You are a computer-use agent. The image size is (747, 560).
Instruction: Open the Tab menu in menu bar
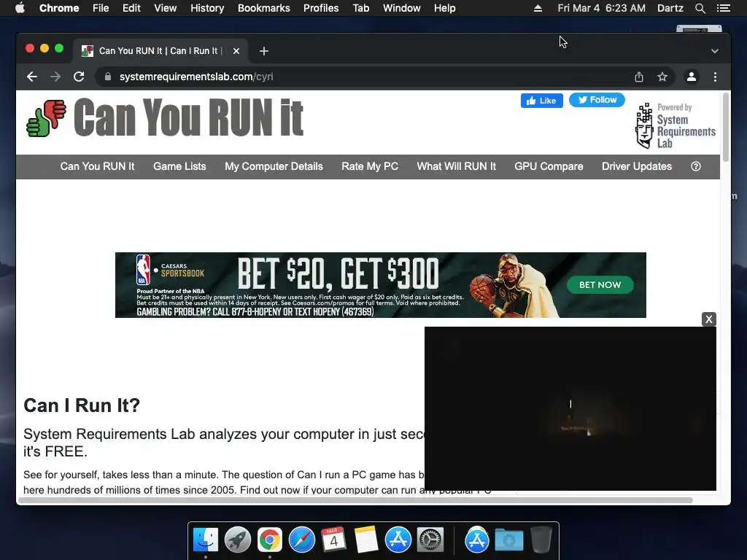pos(361,8)
